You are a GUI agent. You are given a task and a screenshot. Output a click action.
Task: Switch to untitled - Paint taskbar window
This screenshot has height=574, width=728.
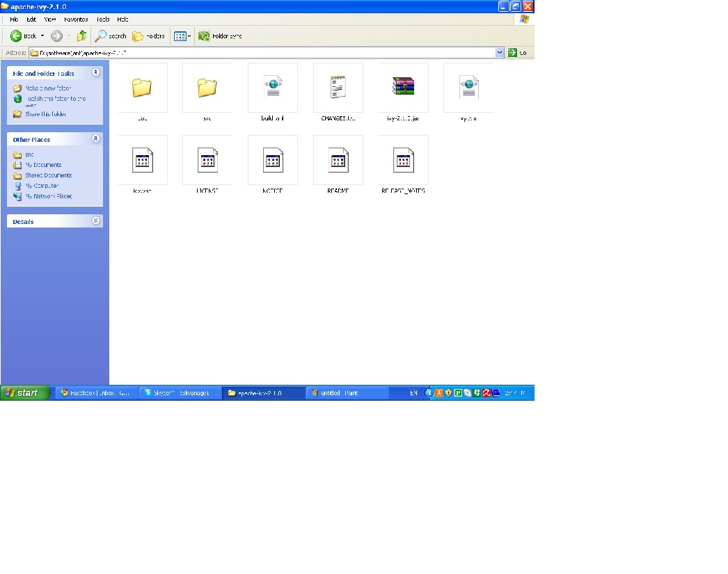(x=347, y=393)
